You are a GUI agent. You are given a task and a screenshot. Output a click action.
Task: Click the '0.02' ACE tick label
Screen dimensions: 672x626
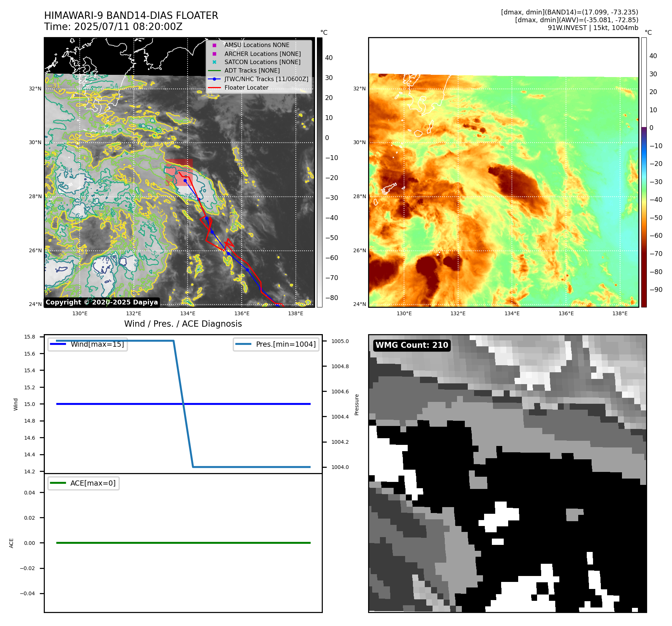[30, 518]
